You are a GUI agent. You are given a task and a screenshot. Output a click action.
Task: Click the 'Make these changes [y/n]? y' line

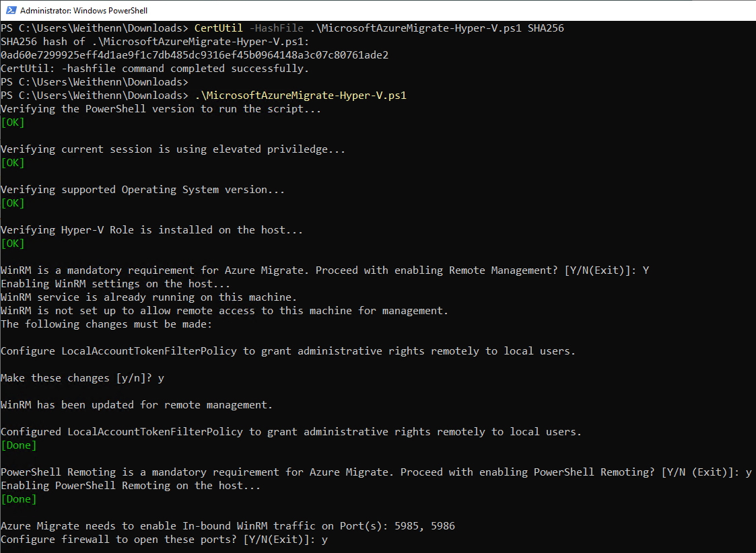82,378
